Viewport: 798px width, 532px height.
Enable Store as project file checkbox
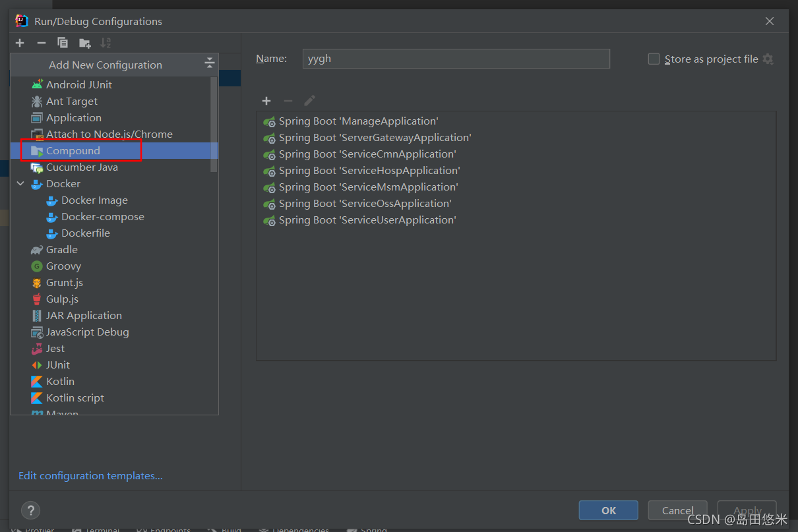pyautogui.click(x=654, y=59)
